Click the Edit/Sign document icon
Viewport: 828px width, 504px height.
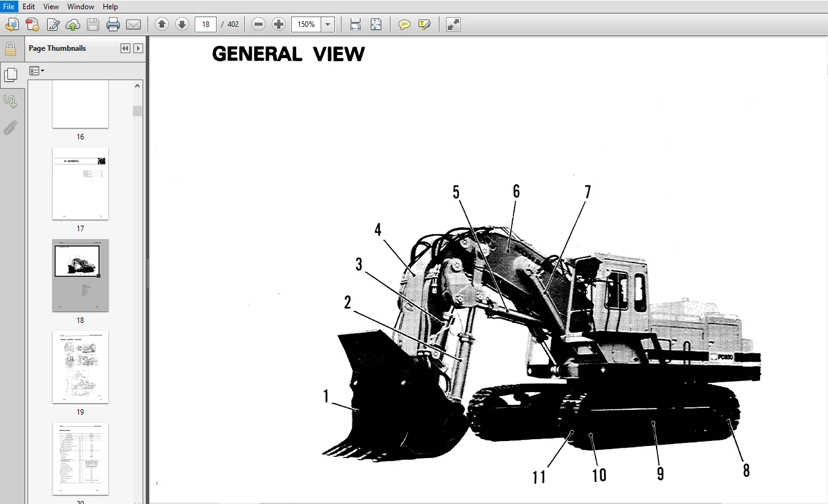(x=53, y=24)
